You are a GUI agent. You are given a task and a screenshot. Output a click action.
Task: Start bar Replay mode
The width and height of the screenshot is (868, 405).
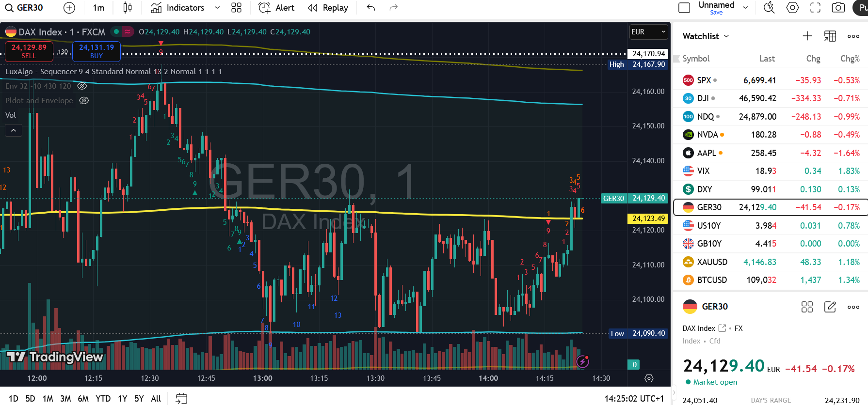point(328,8)
